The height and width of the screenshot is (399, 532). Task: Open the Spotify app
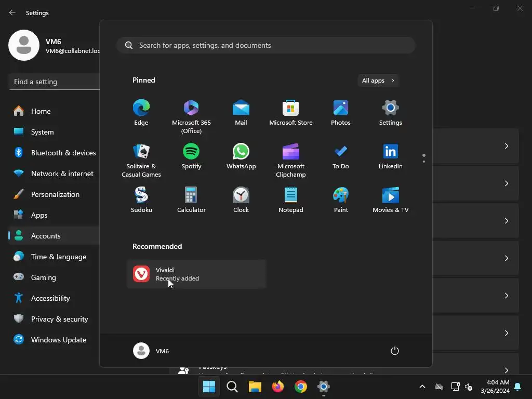click(x=191, y=156)
